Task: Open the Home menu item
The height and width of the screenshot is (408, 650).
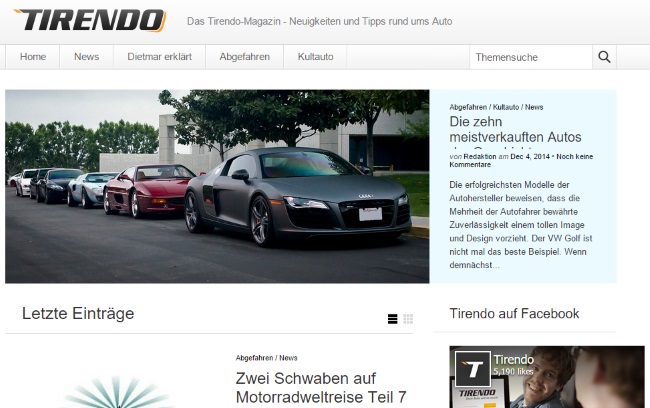Action: pos(33,57)
